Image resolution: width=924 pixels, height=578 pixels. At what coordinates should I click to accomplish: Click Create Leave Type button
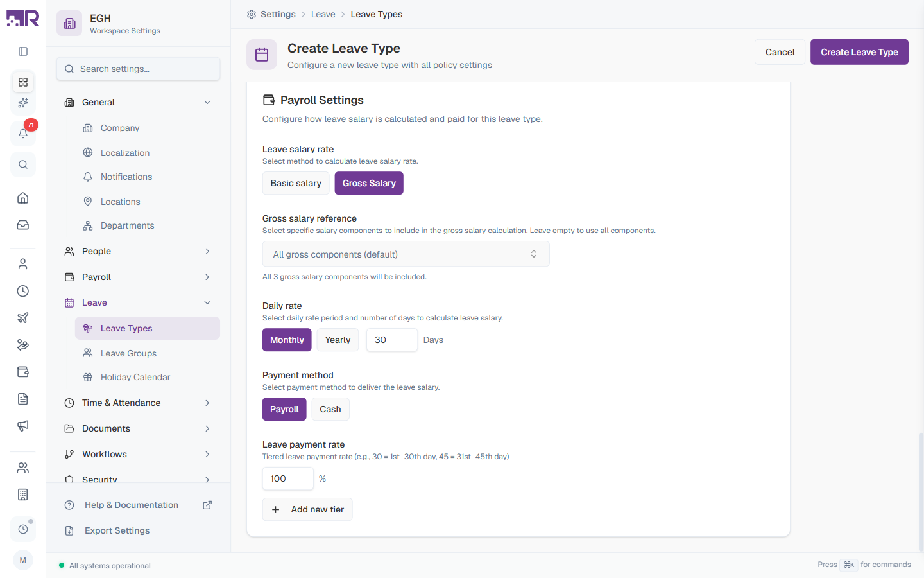click(x=859, y=52)
